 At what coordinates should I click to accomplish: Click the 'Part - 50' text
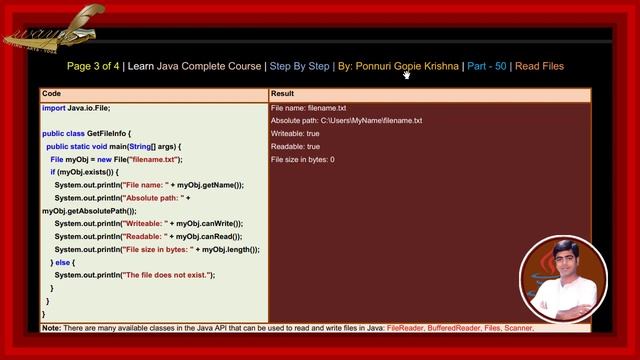pyautogui.click(x=487, y=66)
